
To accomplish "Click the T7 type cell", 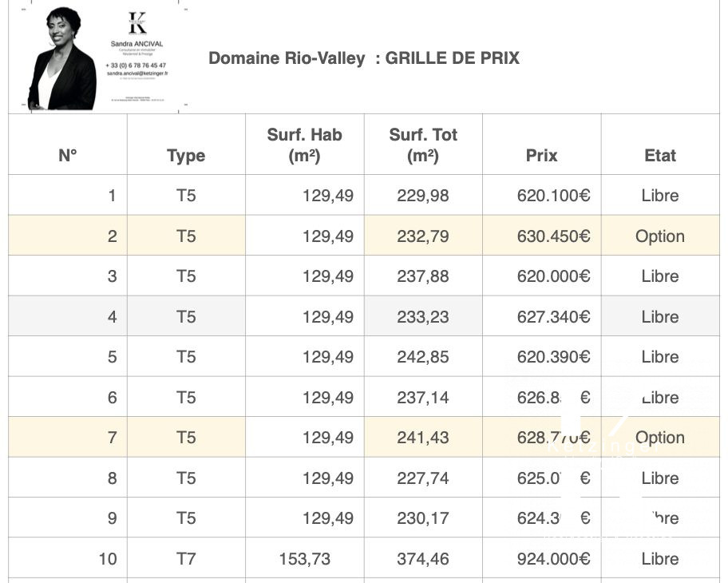I will pos(186,559).
